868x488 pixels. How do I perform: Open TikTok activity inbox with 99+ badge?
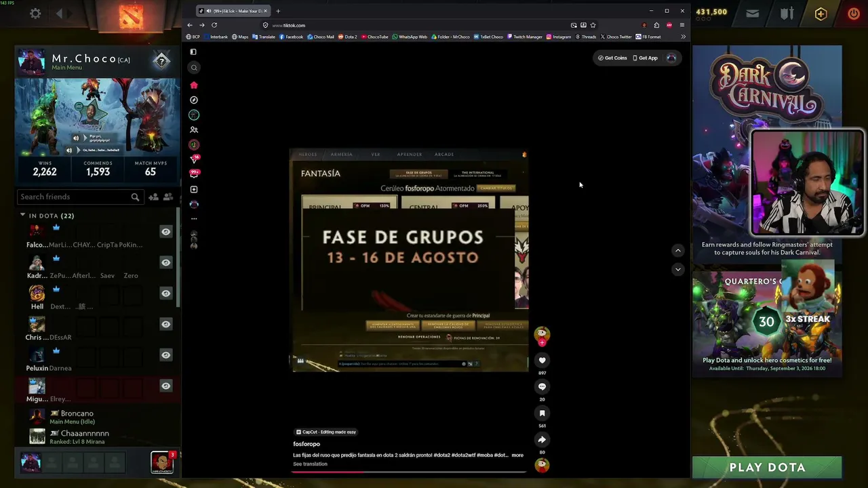click(194, 174)
